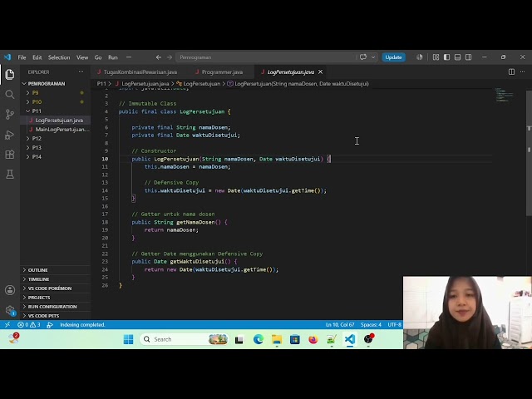Click the Update button
This screenshot has height=399, width=532.
[x=393, y=57]
